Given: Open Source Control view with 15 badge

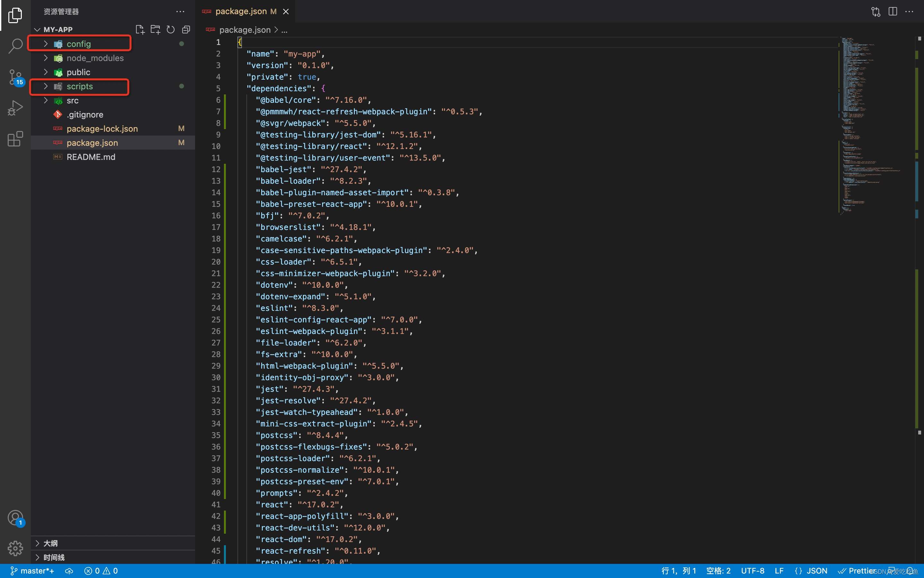Looking at the screenshot, I should tap(15, 77).
